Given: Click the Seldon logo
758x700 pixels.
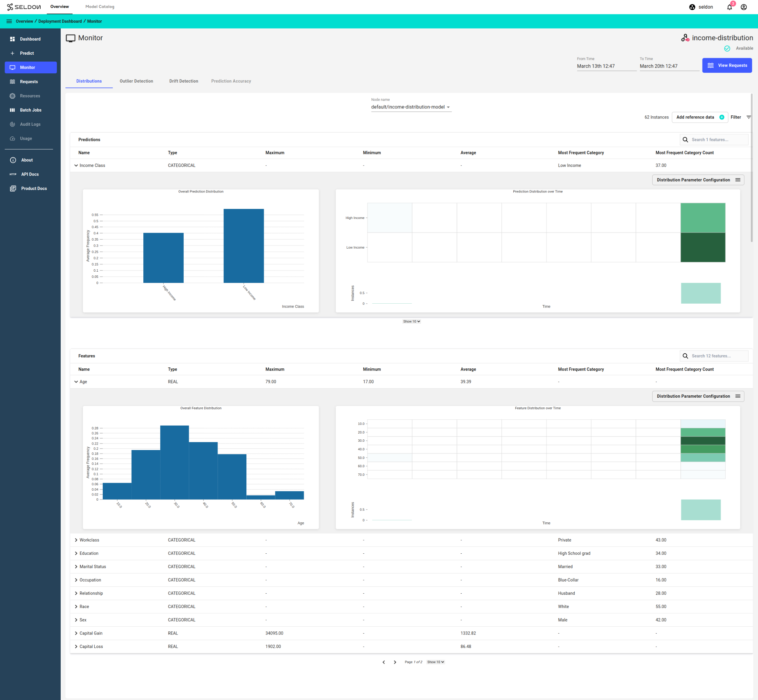Looking at the screenshot, I should pyautogui.click(x=24, y=7).
